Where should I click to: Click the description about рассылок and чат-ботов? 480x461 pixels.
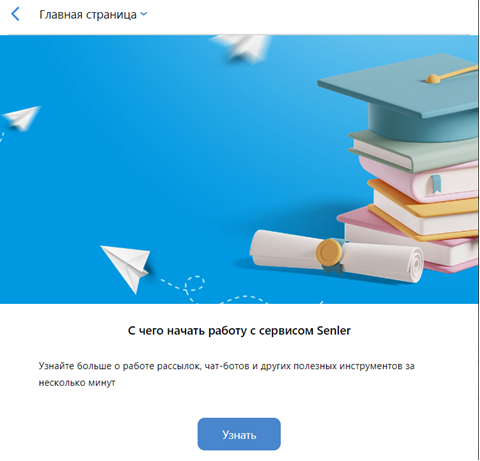[x=226, y=374]
